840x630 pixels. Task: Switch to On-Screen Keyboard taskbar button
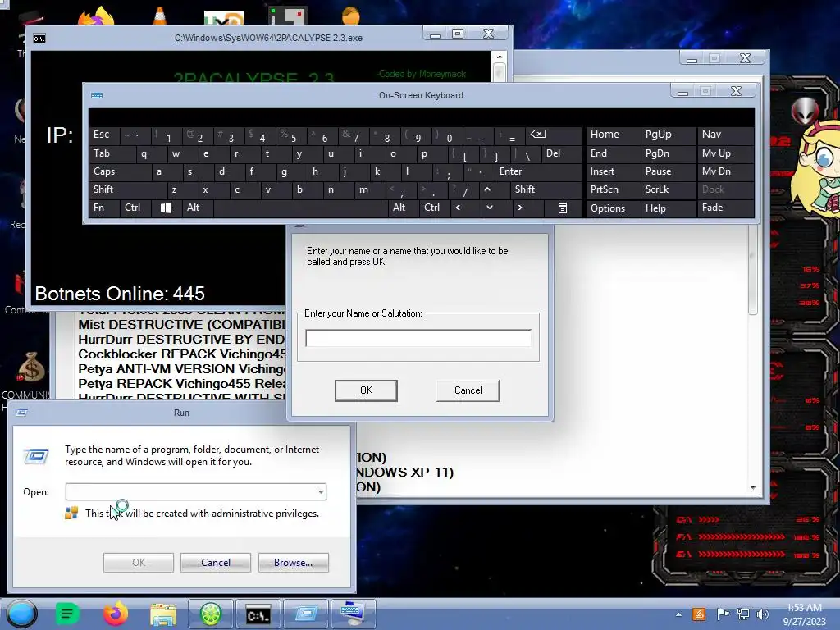[353, 614]
